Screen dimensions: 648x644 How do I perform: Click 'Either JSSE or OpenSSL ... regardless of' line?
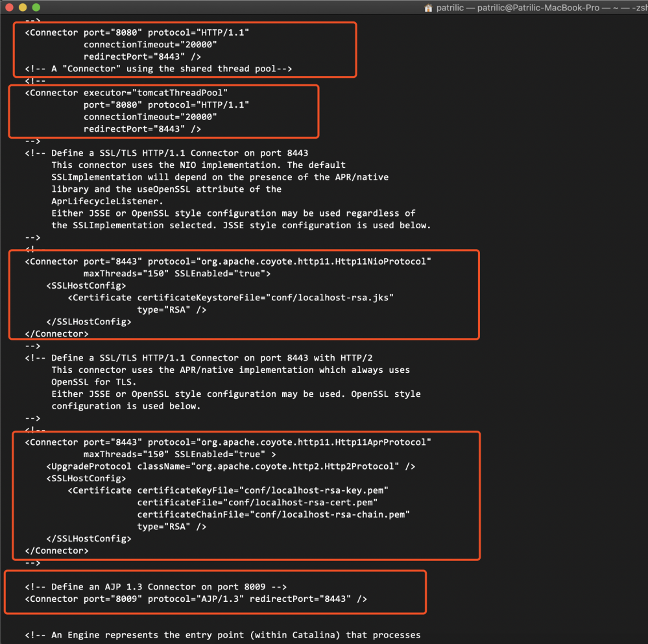click(x=234, y=213)
